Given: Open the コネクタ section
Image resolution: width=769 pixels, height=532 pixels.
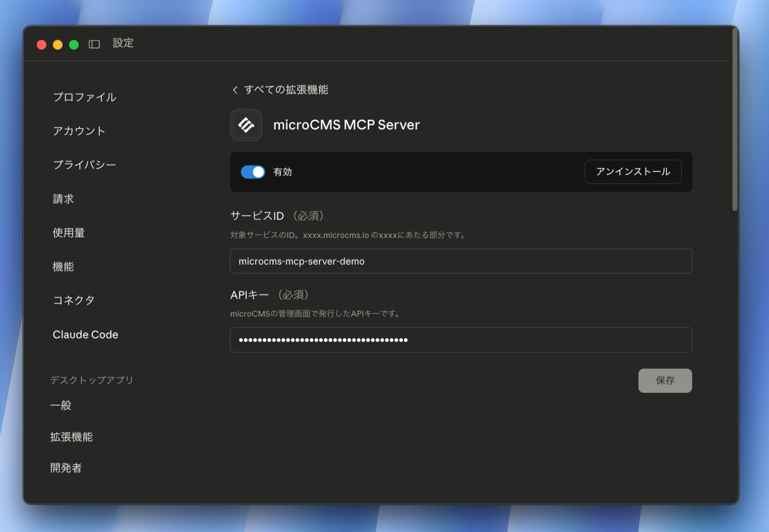Looking at the screenshot, I should click(x=74, y=300).
